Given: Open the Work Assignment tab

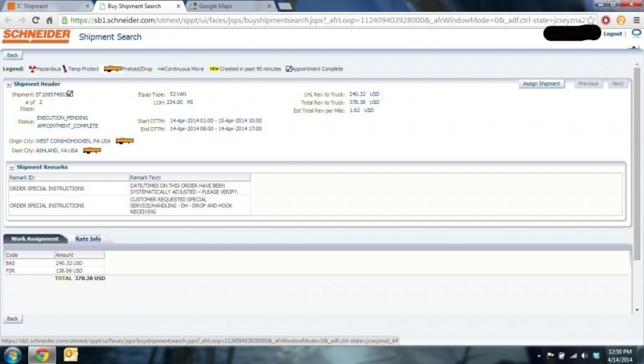Looking at the screenshot, I should (x=35, y=239).
